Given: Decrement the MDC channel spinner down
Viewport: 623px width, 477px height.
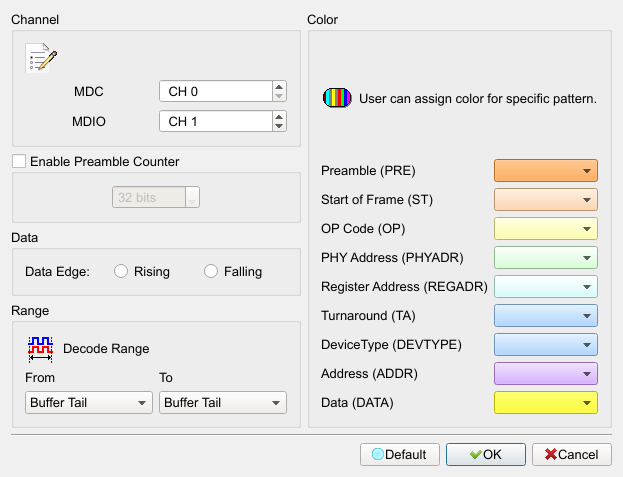Looking at the screenshot, I should [279, 96].
